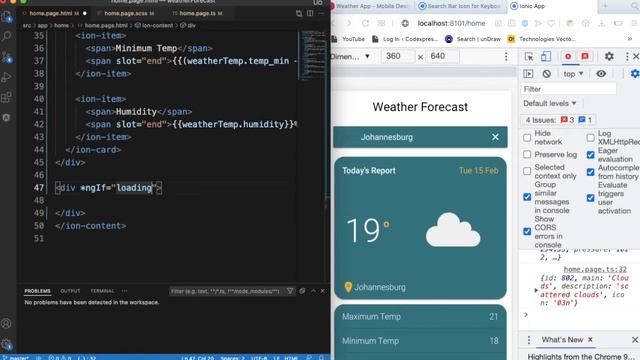
Task: Open the Run and Debug view
Action: tap(7, 77)
